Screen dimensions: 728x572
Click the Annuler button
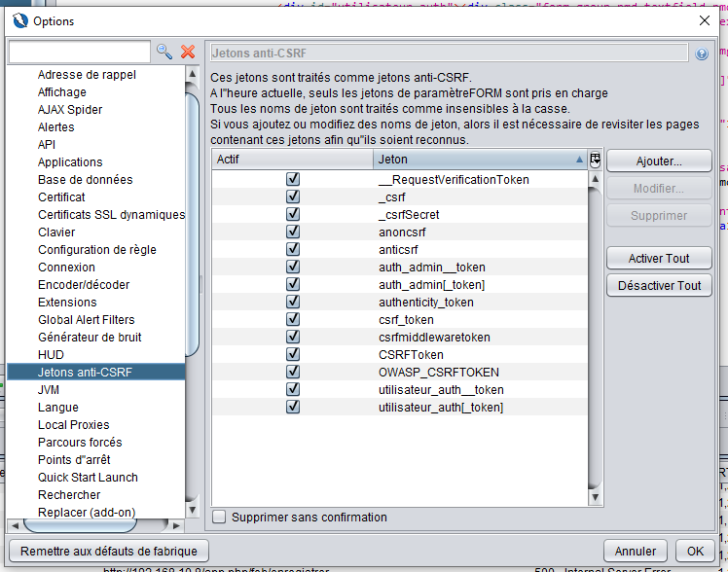click(x=636, y=552)
